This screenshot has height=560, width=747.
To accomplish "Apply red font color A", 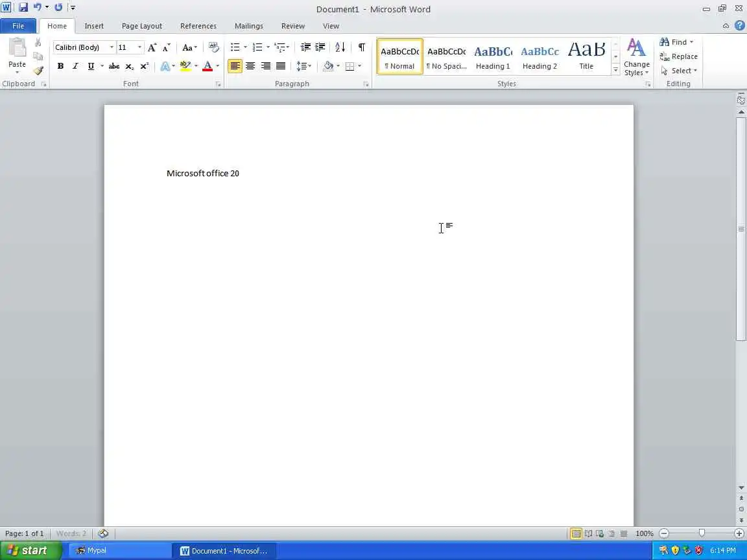I will pos(207,66).
